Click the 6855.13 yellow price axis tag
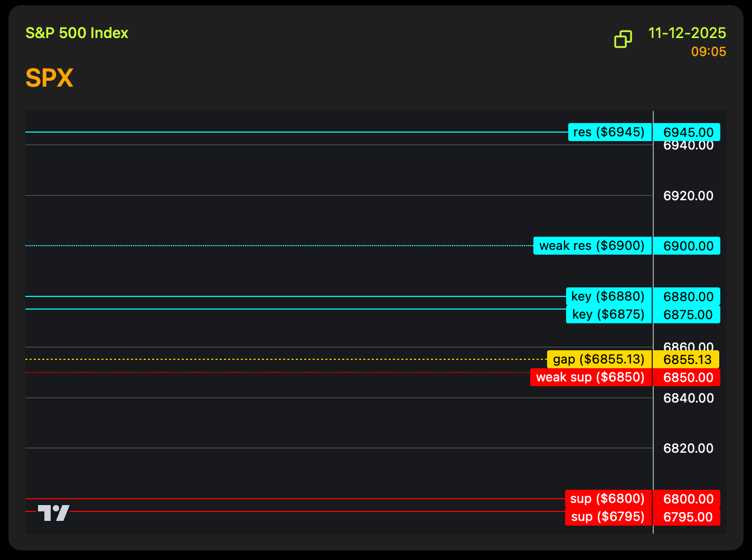Screen dimensions: 752x560 pos(687,359)
